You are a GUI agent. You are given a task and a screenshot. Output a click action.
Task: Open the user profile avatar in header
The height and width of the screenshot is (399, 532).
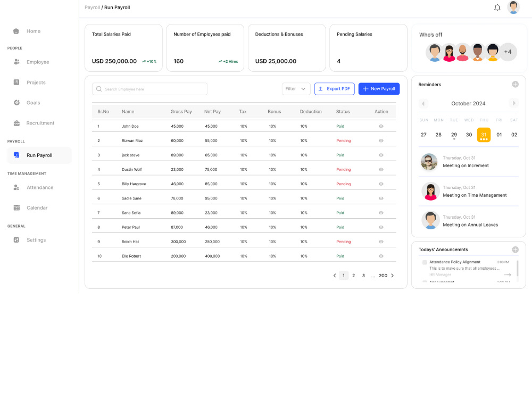click(x=513, y=7)
